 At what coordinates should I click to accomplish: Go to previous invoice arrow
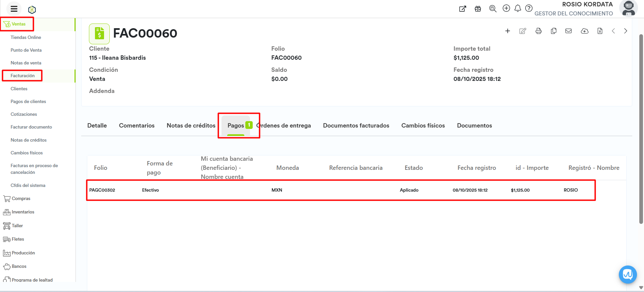tap(613, 31)
